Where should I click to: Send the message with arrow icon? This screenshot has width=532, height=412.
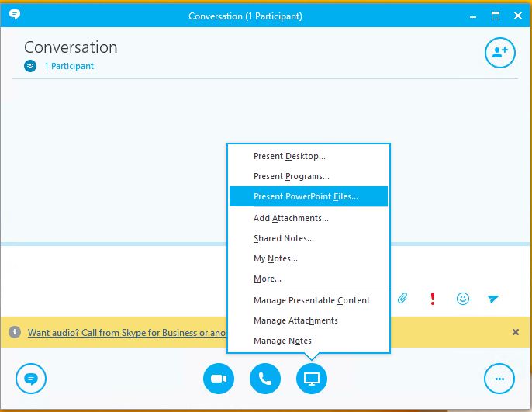pos(492,299)
